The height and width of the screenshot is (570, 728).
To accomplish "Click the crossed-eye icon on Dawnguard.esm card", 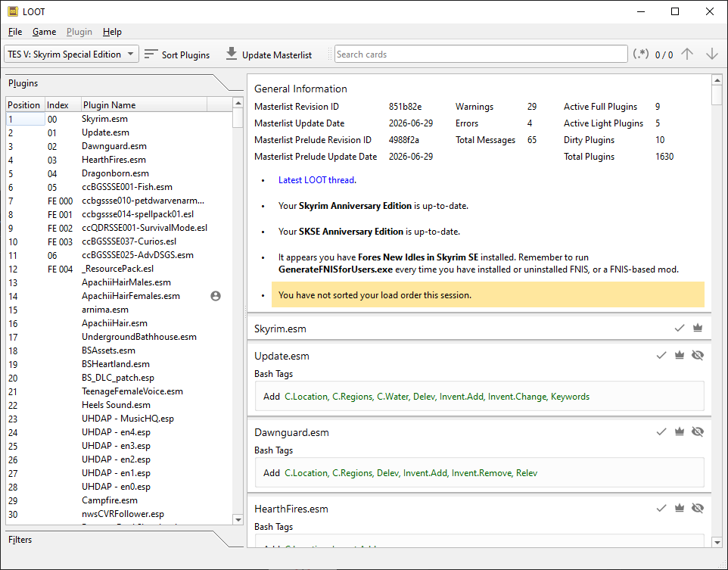I will coord(698,431).
